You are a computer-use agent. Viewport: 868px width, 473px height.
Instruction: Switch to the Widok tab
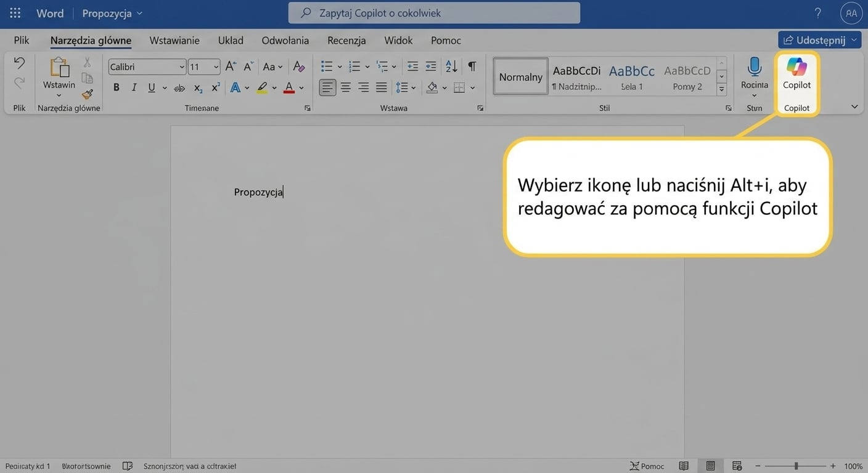tap(398, 40)
